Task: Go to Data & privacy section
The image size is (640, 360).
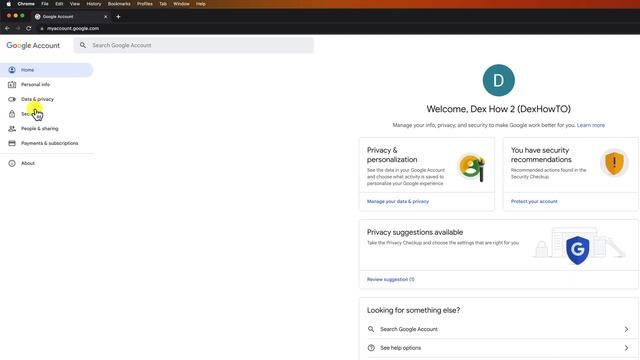Action: point(37,99)
